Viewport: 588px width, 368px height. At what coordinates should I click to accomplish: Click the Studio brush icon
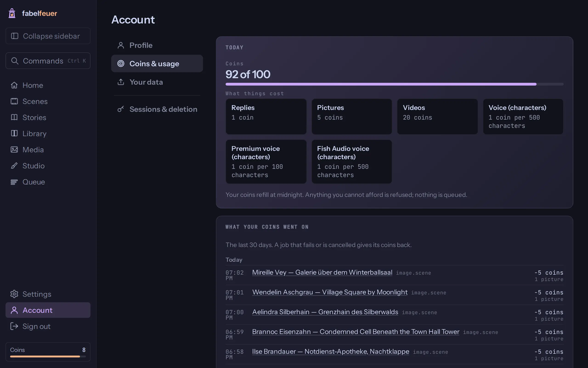[x=14, y=166]
